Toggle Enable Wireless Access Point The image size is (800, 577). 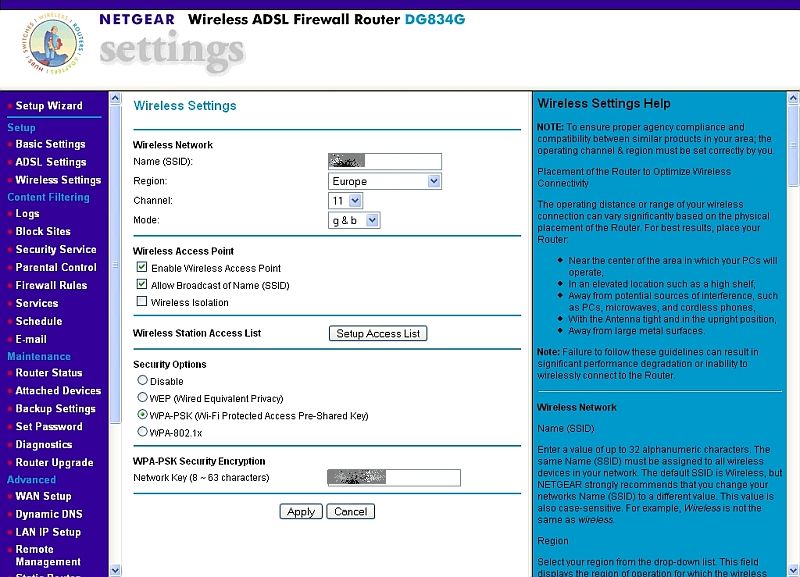pyautogui.click(x=141, y=267)
